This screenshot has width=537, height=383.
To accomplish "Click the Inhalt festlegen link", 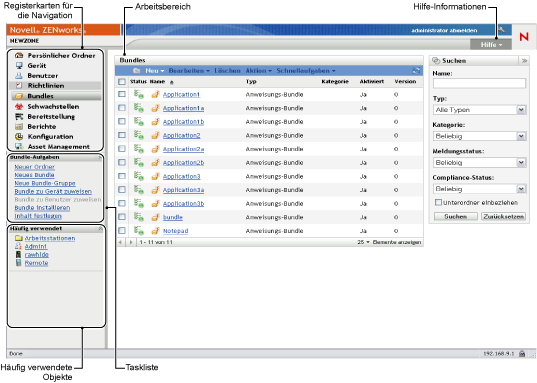I will pyautogui.click(x=38, y=216).
